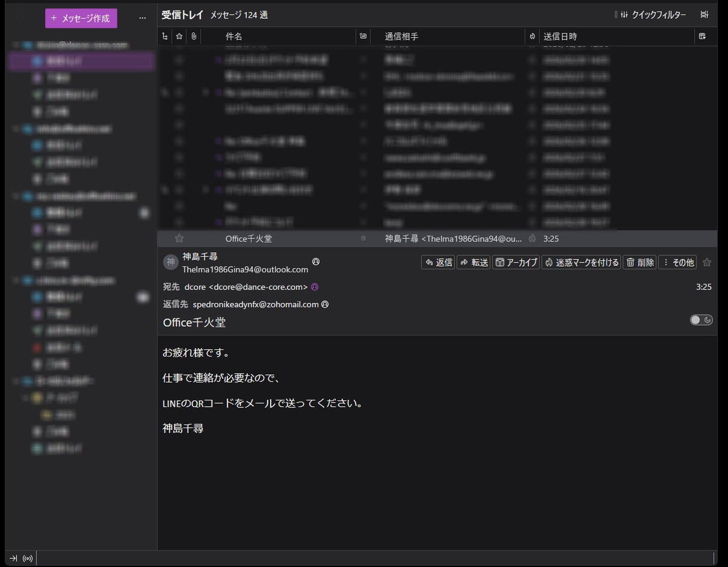Toggle read dot on Office千火堂 row
The width and height of the screenshot is (728, 567).
[363, 238]
